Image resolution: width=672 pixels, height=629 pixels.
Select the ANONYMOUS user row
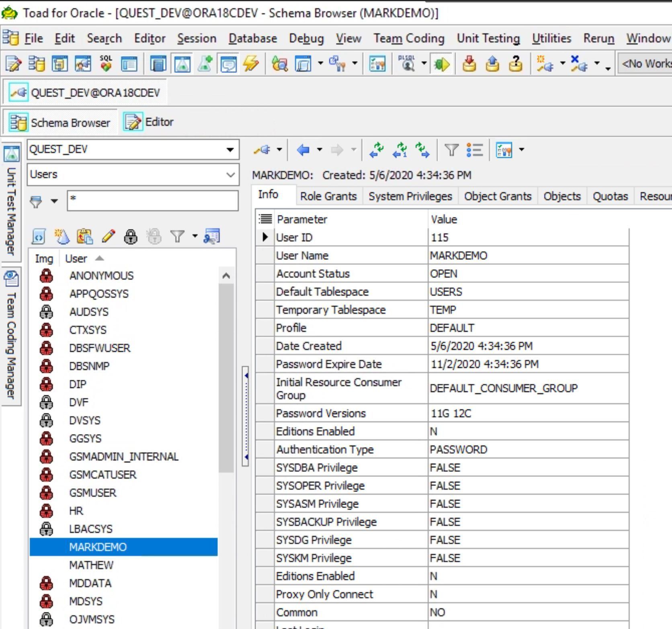pyautogui.click(x=124, y=276)
